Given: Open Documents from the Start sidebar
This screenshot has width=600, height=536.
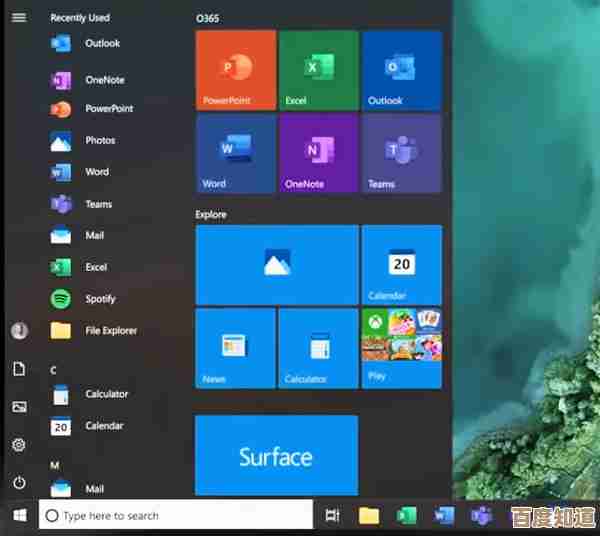Looking at the screenshot, I should click(x=19, y=369).
